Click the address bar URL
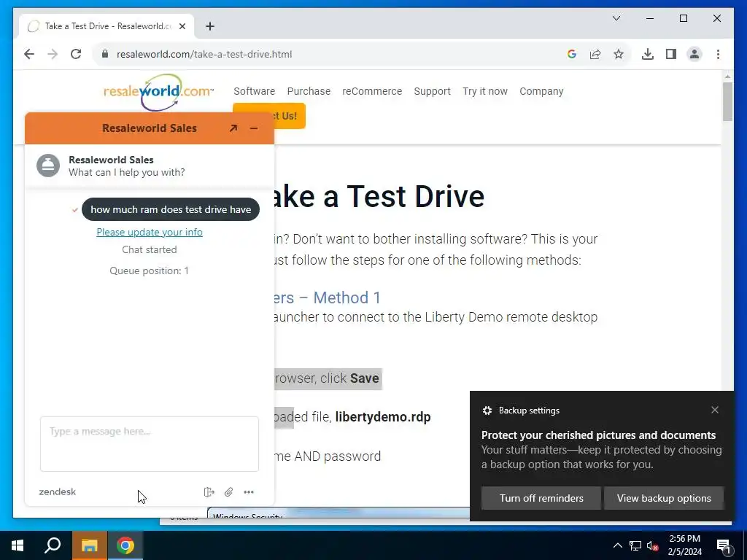Viewport: 747px width, 560px height. click(x=204, y=54)
